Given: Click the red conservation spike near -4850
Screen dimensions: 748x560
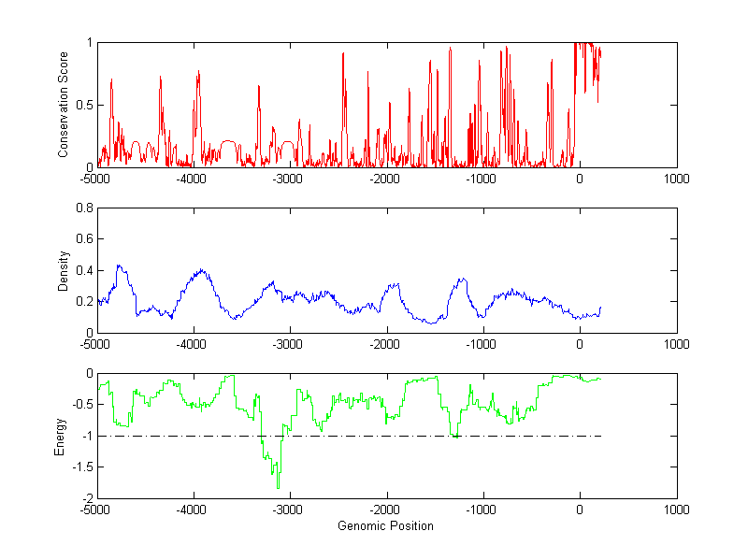Looking at the screenshot, I should click(x=111, y=81).
